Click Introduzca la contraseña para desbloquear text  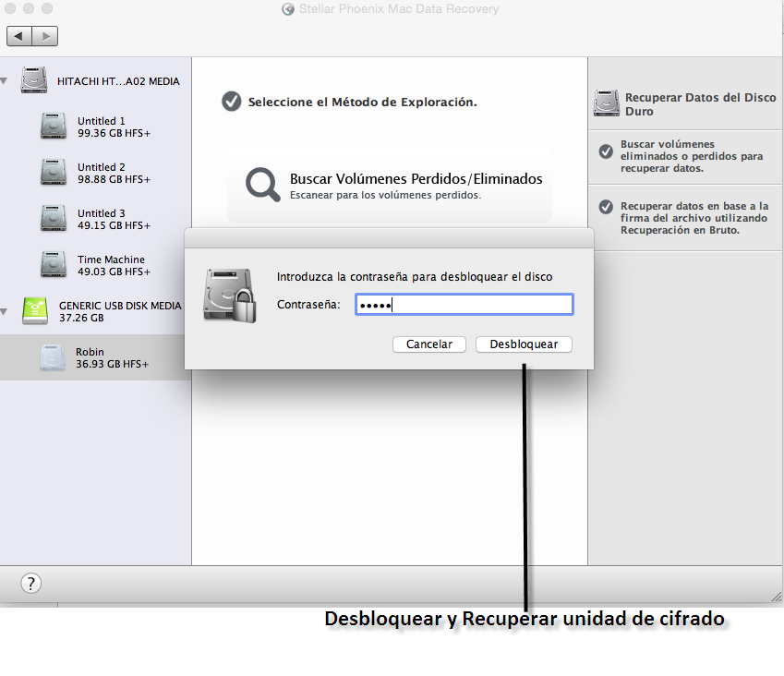pos(415,276)
